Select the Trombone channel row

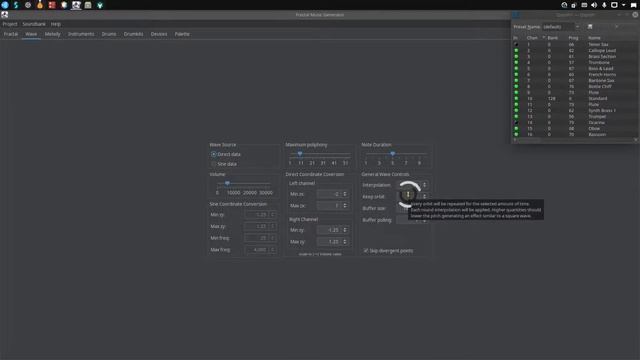click(x=575, y=62)
